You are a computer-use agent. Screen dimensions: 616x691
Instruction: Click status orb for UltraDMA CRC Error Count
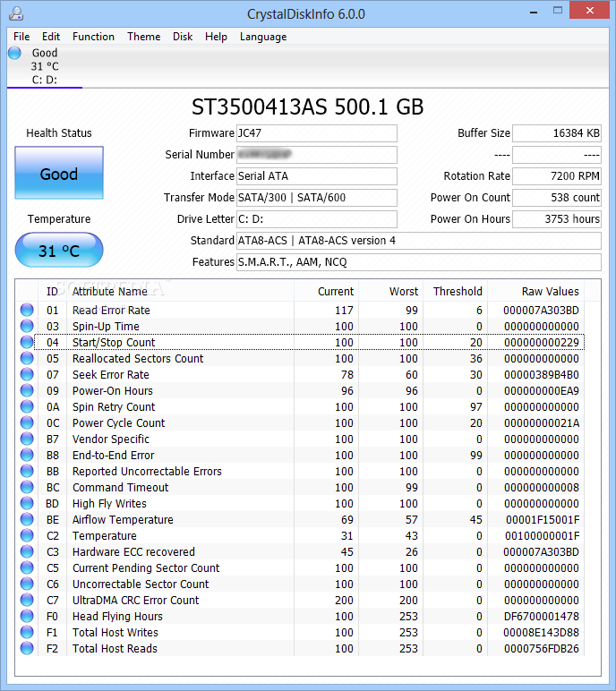(x=27, y=600)
